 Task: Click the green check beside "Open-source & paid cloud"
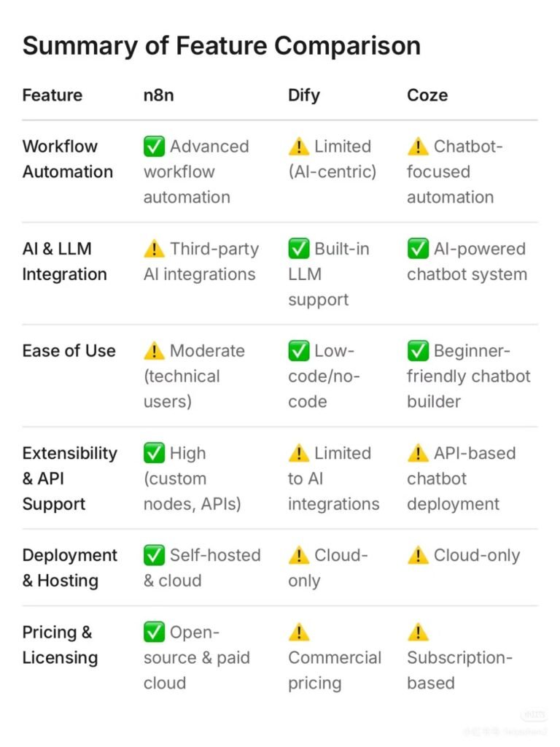pyautogui.click(x=154, y=632)
